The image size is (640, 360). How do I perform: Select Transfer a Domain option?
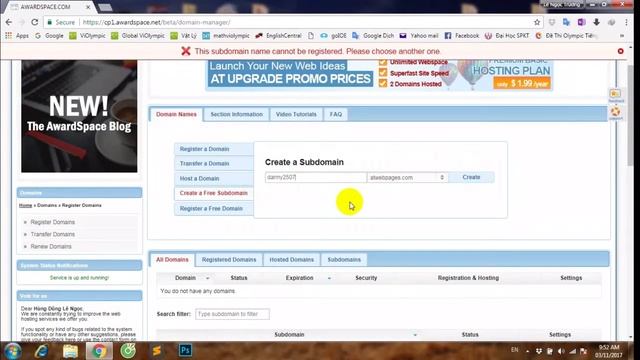[214, 164]
